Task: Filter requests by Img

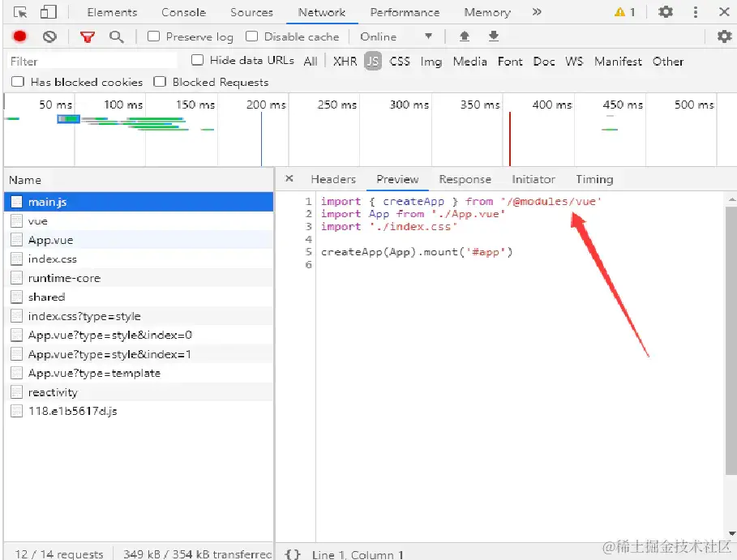Action: click(431, 61)
